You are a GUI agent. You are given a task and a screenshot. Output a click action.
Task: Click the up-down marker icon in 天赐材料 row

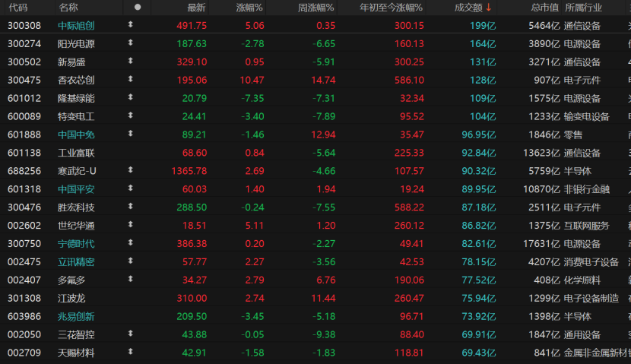click(x=131, y=352)
